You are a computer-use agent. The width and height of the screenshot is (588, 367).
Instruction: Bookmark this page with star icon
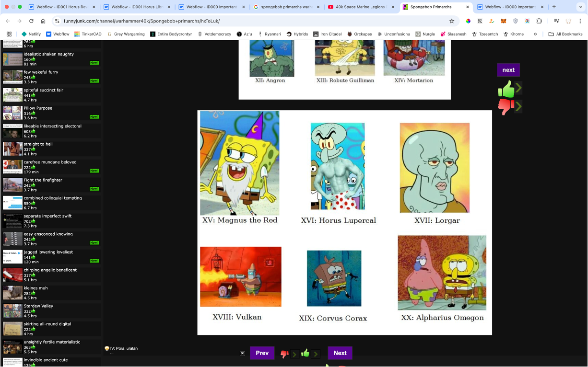click(451, 21)
